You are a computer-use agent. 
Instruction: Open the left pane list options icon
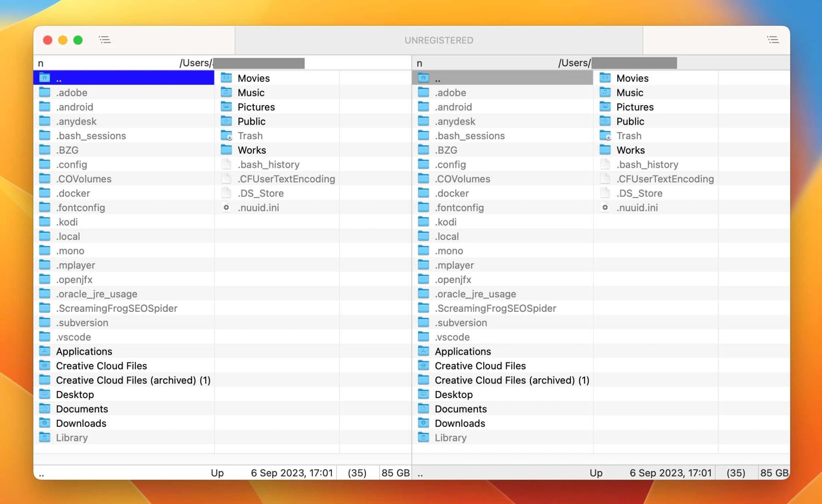[104, 40]
